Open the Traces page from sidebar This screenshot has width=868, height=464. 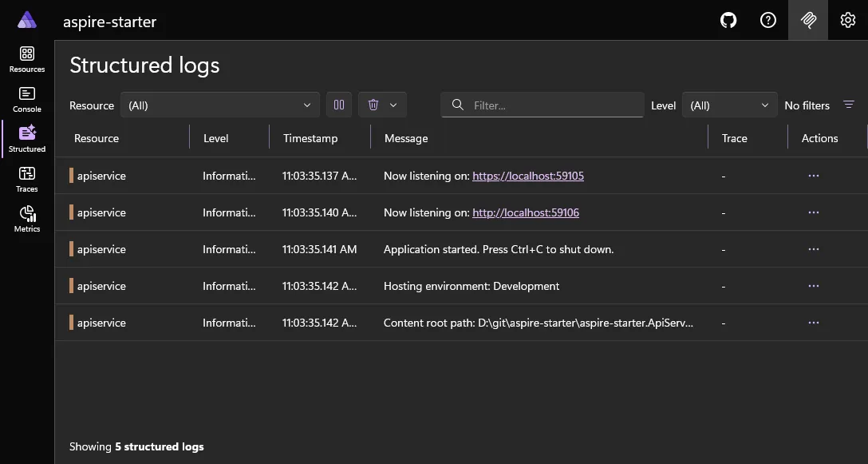click(26, 180)
